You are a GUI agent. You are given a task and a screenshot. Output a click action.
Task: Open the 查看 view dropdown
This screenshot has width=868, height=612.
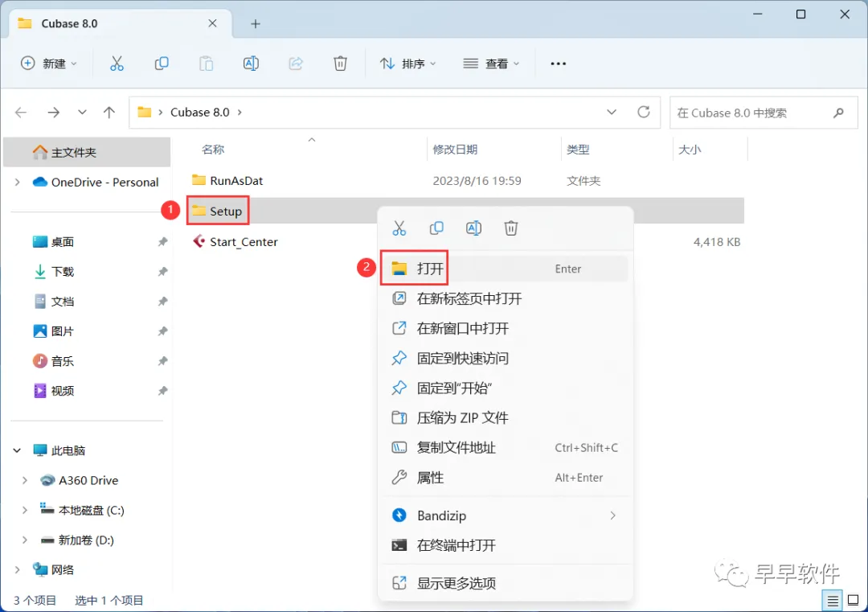(492, 64)
